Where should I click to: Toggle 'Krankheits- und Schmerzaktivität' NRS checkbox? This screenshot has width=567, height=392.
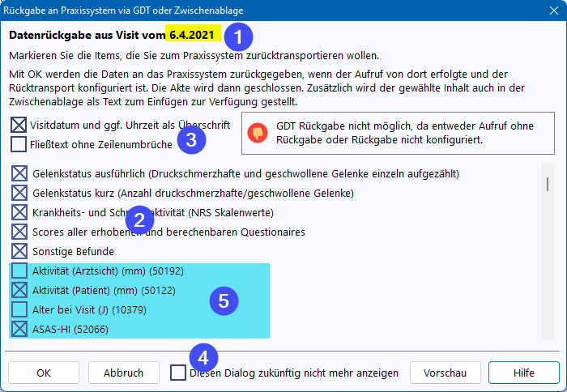[19, 212]
